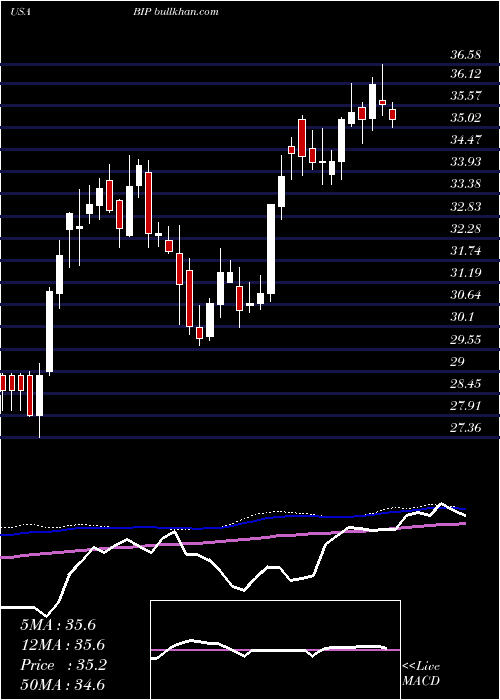Click the 28.45 price axis label
The image size is (500, 700).
click(x=466, y=384)
